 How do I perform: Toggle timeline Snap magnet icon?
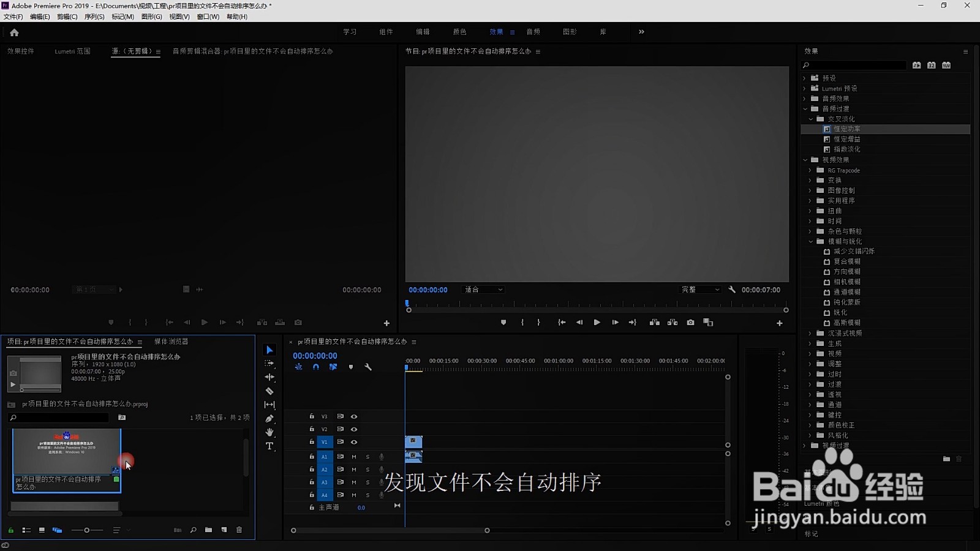pos(316,367)
